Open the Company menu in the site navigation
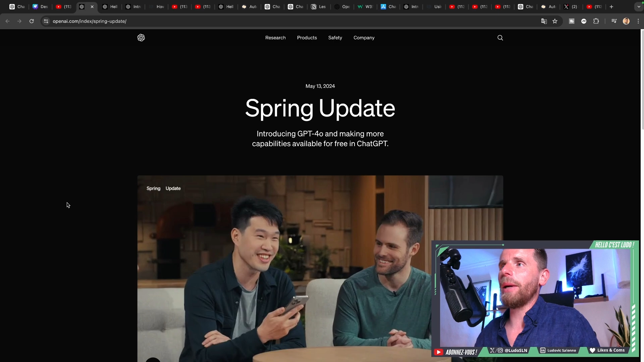Viewport: 644px width, 362px height. click(364, 38)
